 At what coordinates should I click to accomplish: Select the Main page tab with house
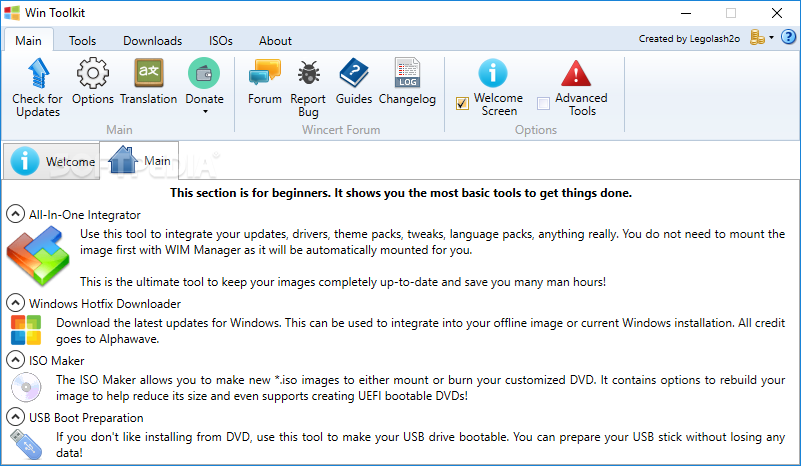[x=139, y=160]
